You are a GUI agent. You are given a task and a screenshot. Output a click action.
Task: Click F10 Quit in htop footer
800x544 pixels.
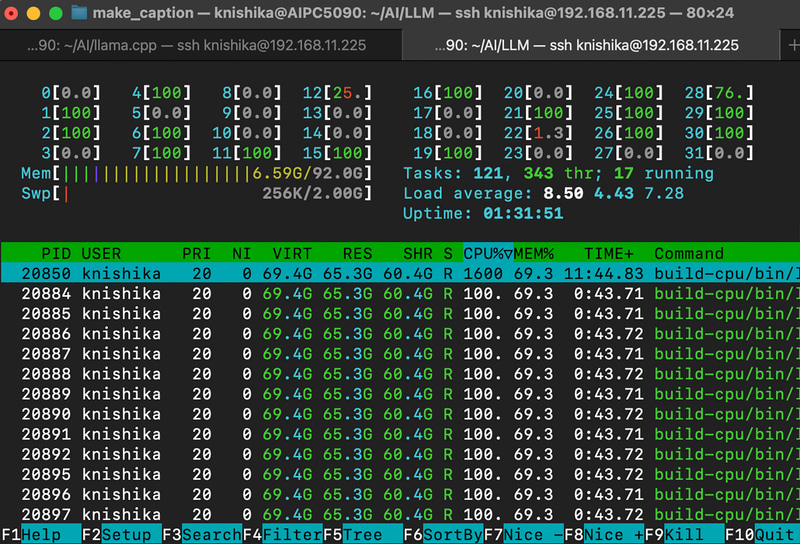[762, 534]
